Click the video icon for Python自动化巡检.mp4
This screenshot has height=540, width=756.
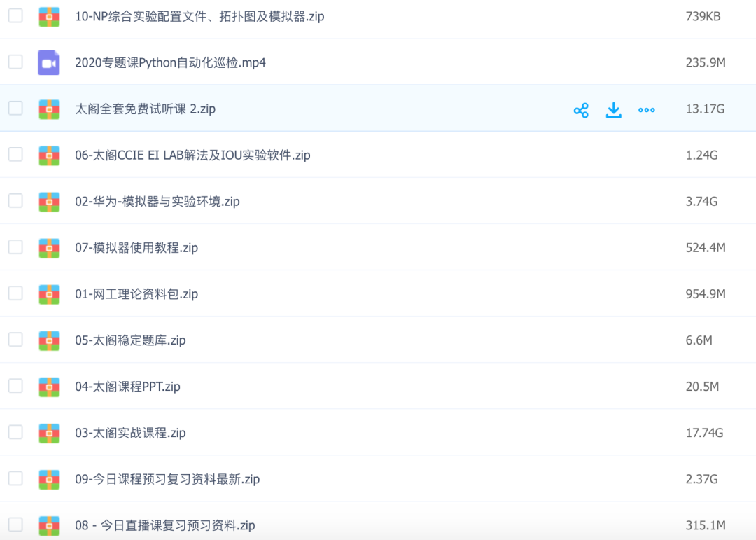pos(49,63)
